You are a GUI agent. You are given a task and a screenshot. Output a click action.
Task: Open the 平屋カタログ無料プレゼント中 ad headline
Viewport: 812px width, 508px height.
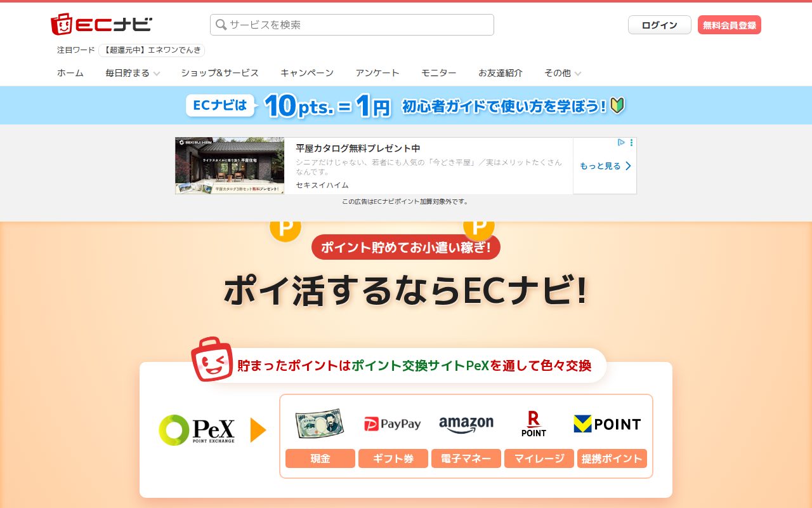pyautogui.click(x=358, y=148)
